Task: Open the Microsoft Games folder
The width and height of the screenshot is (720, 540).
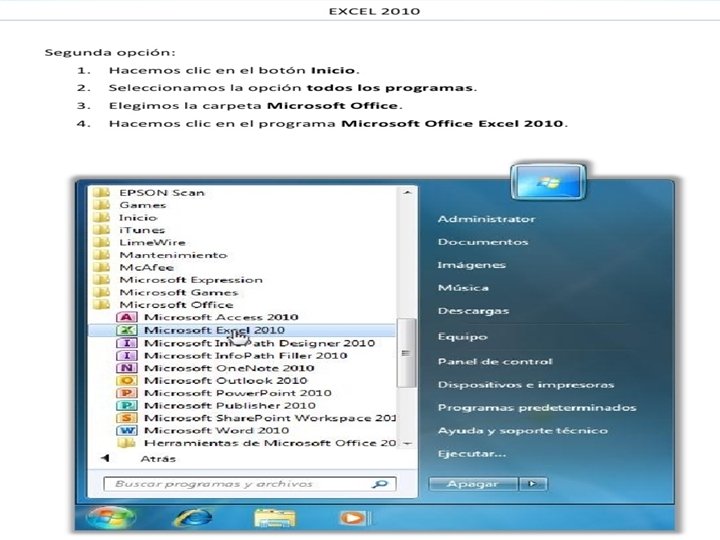Action: tap(179, 292)
